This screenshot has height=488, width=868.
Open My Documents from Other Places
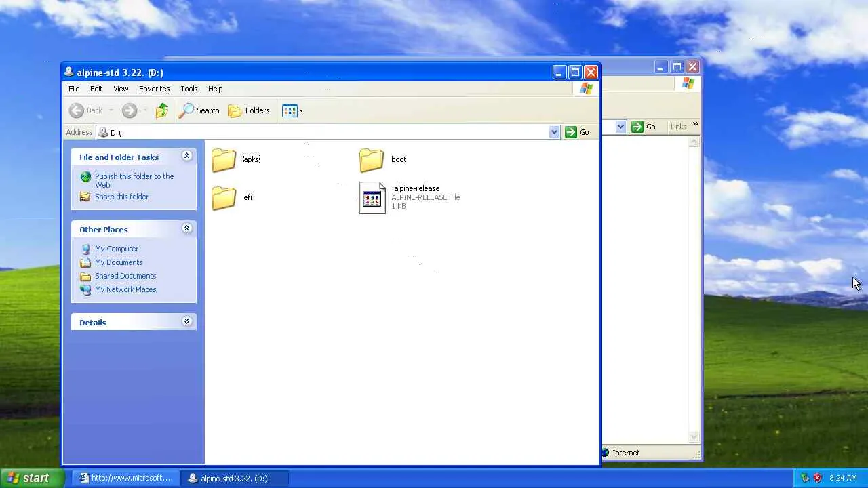coord(111,262)
